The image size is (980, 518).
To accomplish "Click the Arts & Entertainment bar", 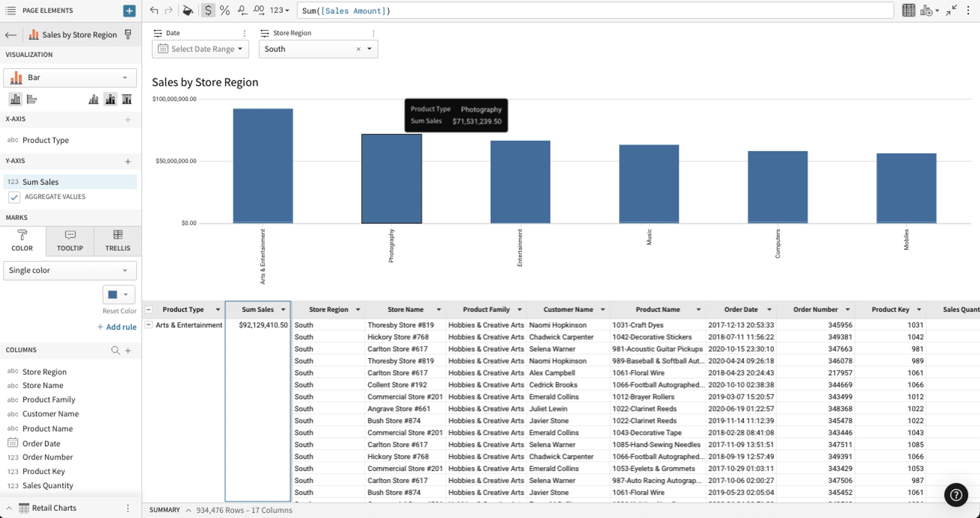I will coord(263,166).
